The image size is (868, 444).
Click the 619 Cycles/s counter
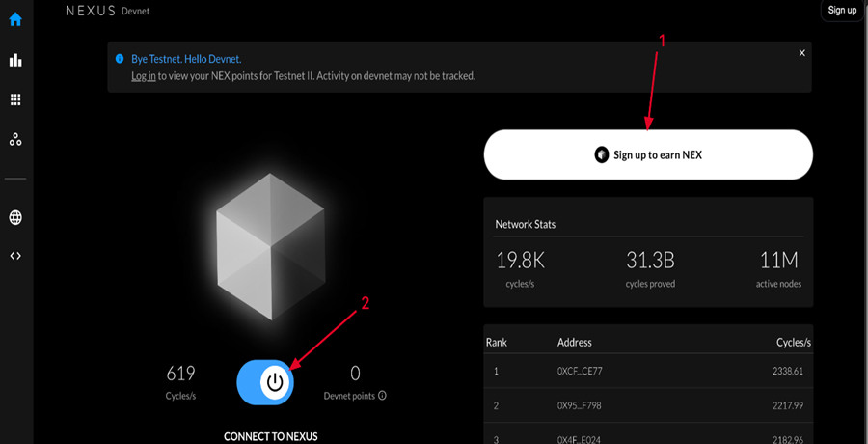tap(180, 382)
